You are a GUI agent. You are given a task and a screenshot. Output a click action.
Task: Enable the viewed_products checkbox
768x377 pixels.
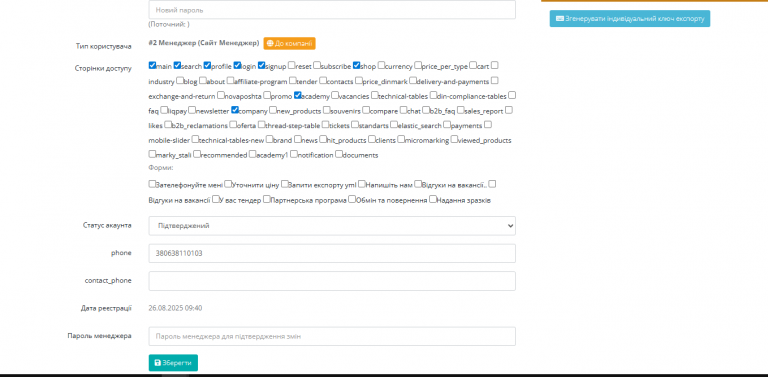(x=455, y=140)
